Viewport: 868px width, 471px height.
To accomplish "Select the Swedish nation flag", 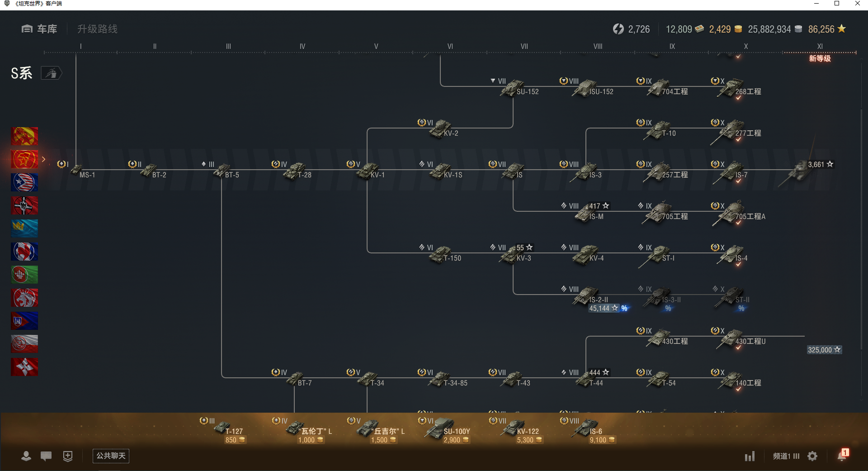I will click(x=24, y=228).
